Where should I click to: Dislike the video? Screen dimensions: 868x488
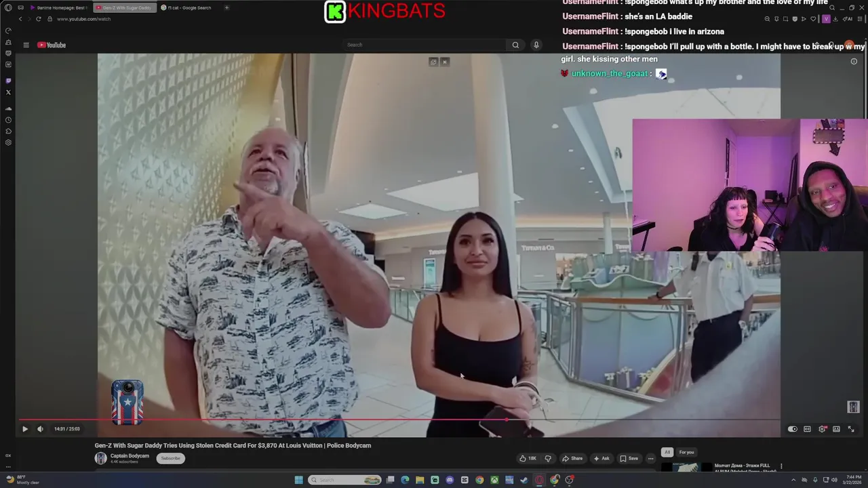[548, 458]
